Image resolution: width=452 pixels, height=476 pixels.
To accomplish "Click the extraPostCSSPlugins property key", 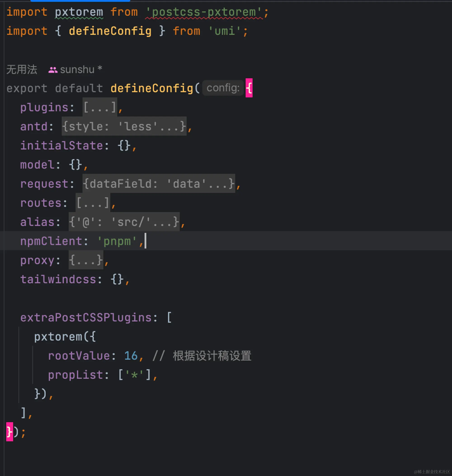I will (86, 318).
